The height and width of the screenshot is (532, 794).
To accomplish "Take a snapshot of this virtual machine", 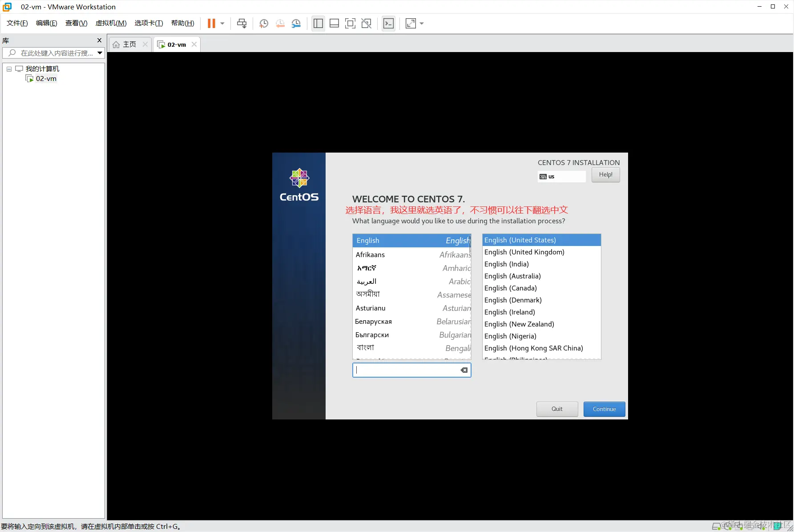I will 263,23.
